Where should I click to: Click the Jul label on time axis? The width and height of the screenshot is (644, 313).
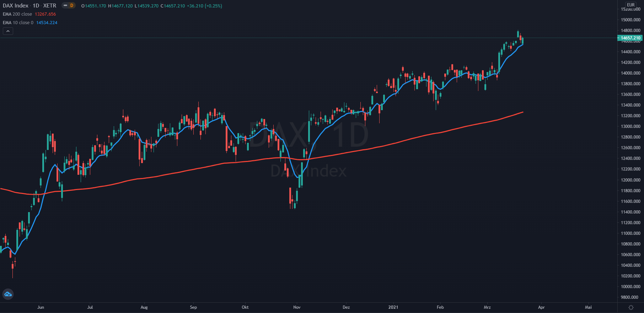coord(90,307)
